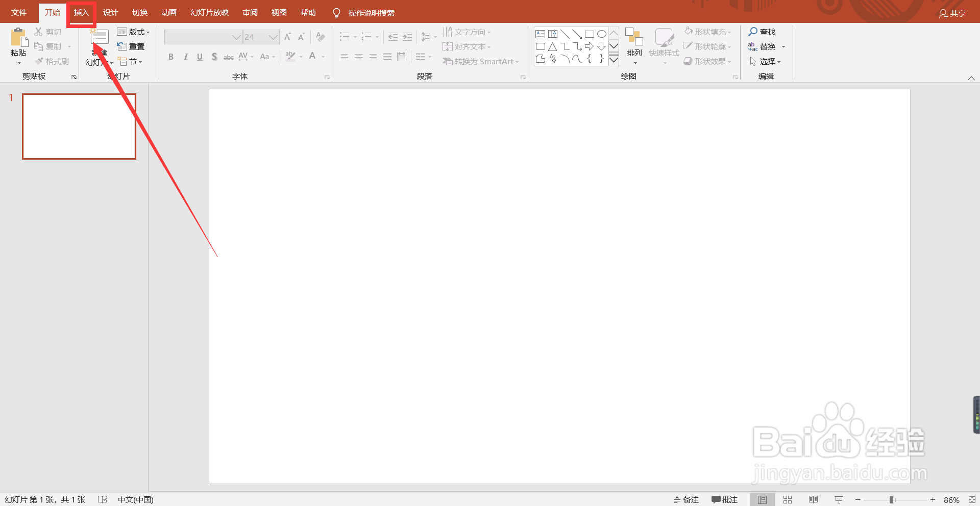Select the rectangle shape
The width and height of the screenshot is (980, 506).
(590, 34)
